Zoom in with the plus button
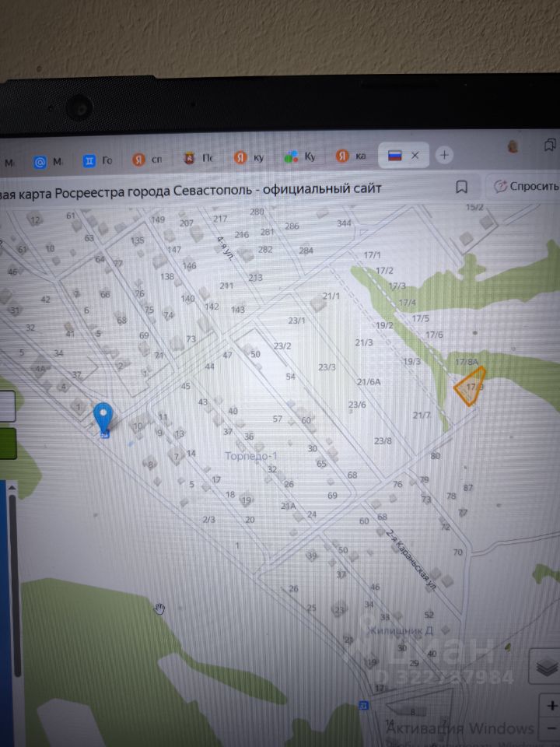 pyautogui.click(x=552, y=707)
